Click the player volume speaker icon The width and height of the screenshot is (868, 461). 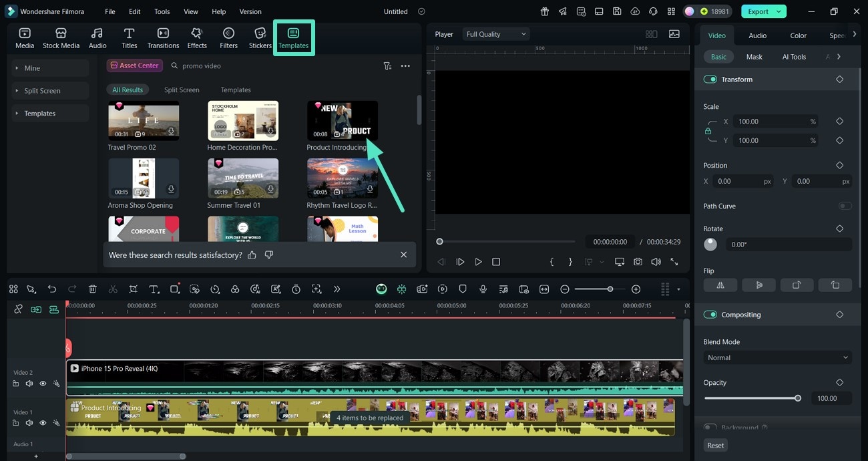point(656,262)
